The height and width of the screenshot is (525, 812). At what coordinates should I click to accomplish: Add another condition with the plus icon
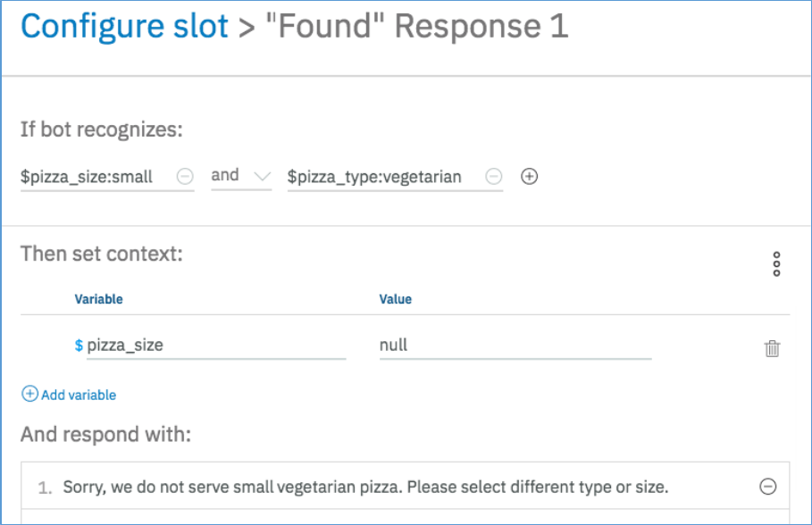[x=529, y=177]
